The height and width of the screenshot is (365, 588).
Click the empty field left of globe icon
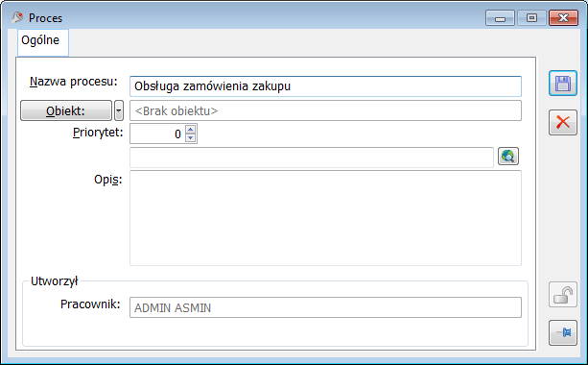click(x=311, y=158)
